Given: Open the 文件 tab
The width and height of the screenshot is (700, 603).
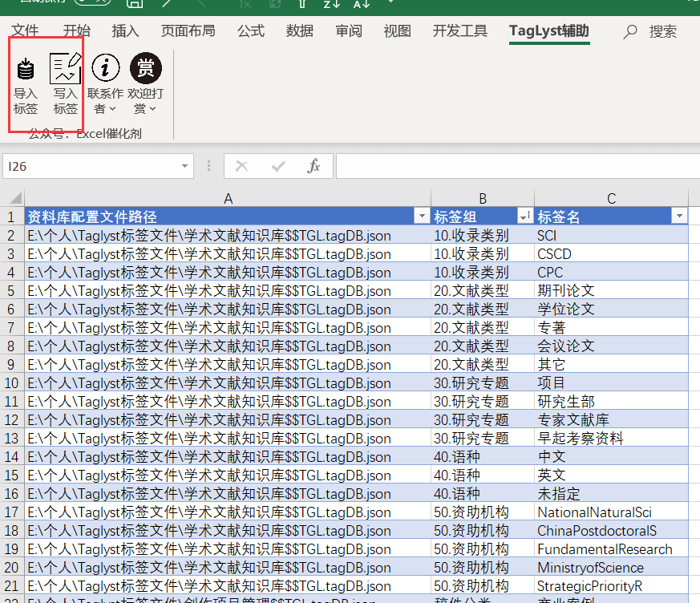Looking at the screenshot, I should 25,30.
